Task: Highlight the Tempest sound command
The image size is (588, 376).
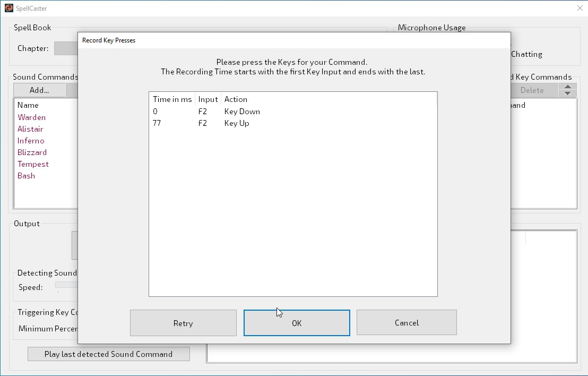Action: click(33, 164)
